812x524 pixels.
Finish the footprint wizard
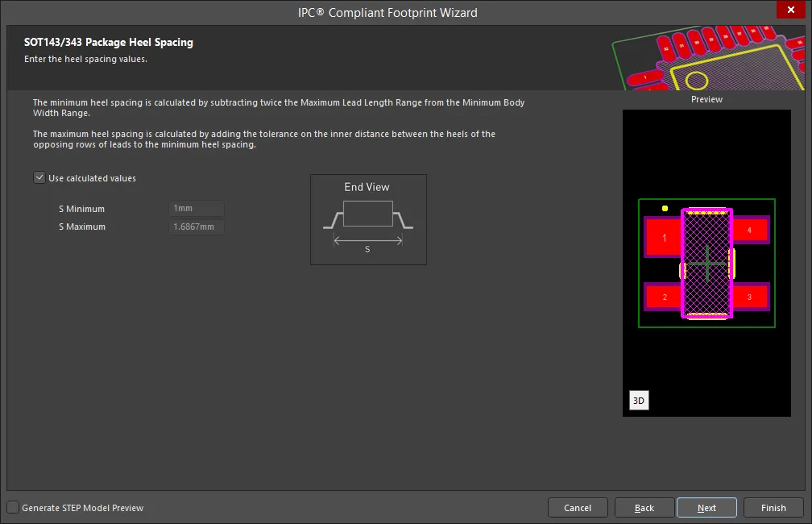click(773, 507)
